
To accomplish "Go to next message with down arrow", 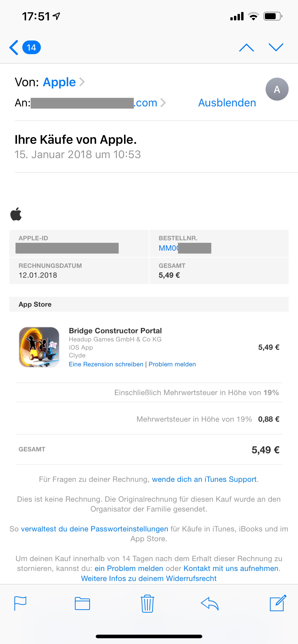I will coord(276,47).
